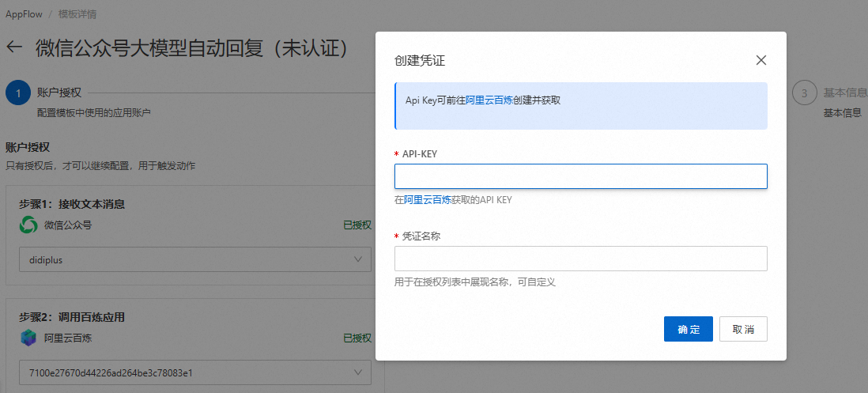Click the 取消 button
868x393 pixels.
point(743,329)
